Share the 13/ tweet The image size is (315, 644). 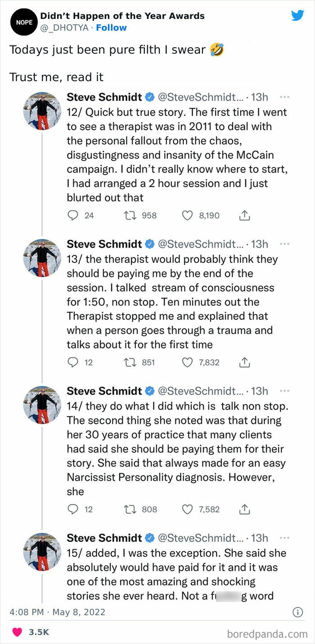pyautogui.click(x=244, y=362)
